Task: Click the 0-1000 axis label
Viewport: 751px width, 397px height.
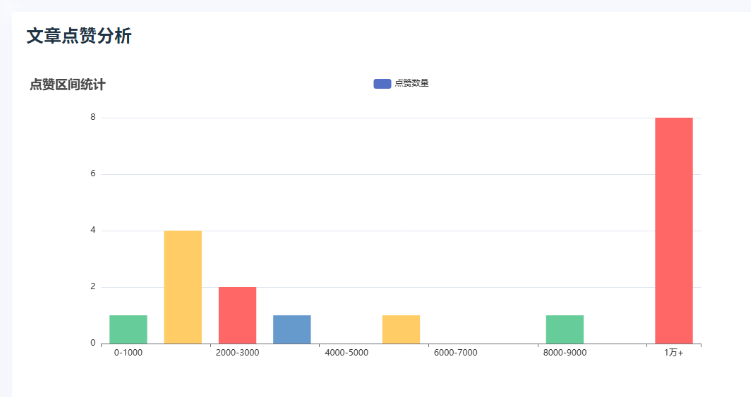Action: (128, 353)
